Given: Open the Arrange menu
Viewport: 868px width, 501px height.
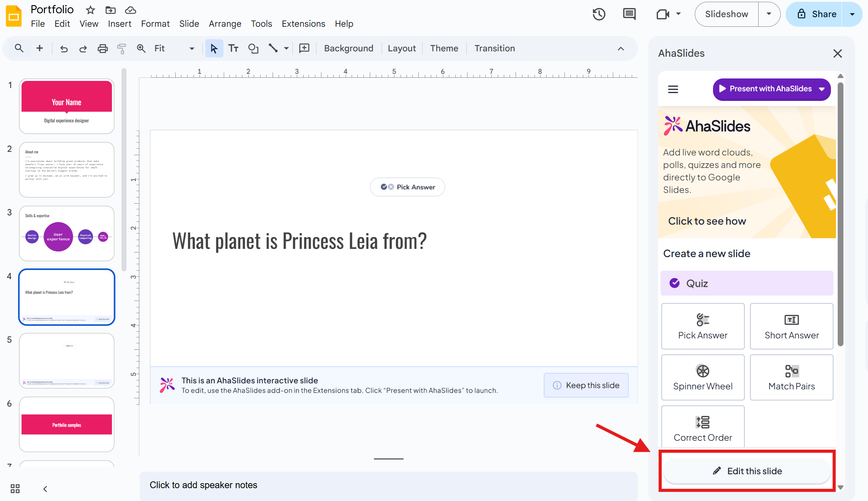Looking at the screenshot, I should pos(225,24).
